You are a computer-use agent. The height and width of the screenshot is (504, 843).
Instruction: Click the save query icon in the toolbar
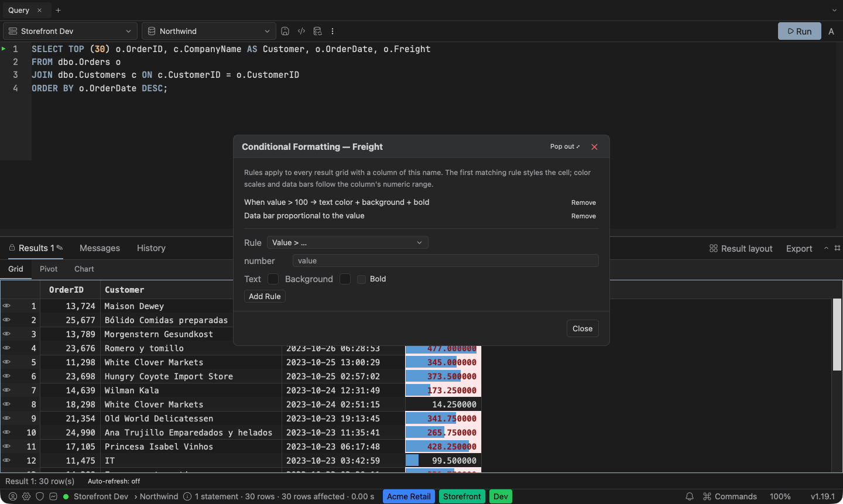click(x=285, y=31)
